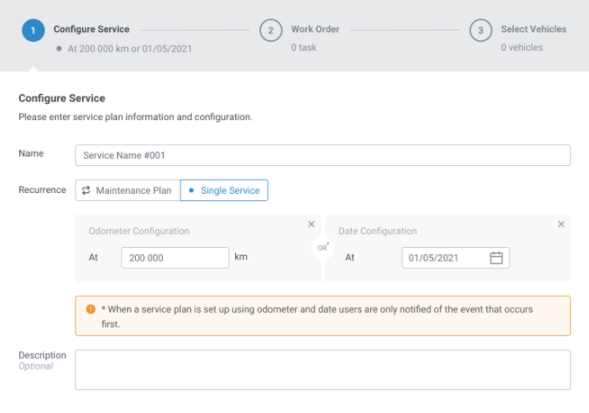Remove the Odometer Configuration panel

click(311, 224)
